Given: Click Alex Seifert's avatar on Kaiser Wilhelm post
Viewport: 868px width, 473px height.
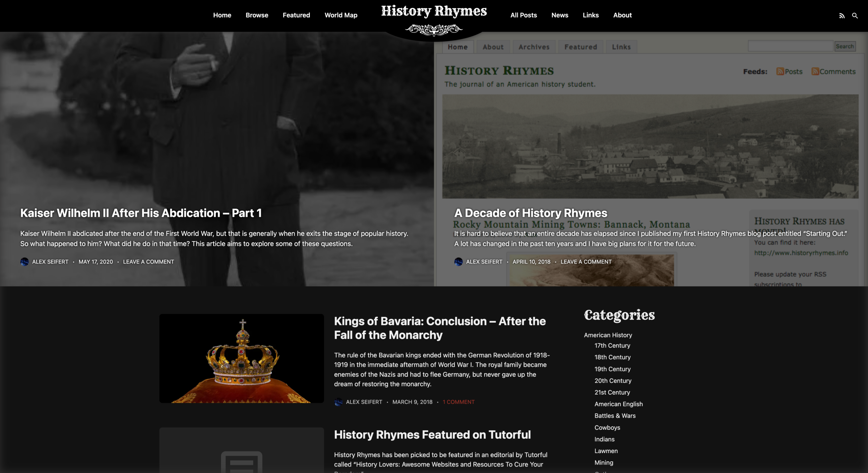Looking at the screenshot, I should [x=24, y=262].
